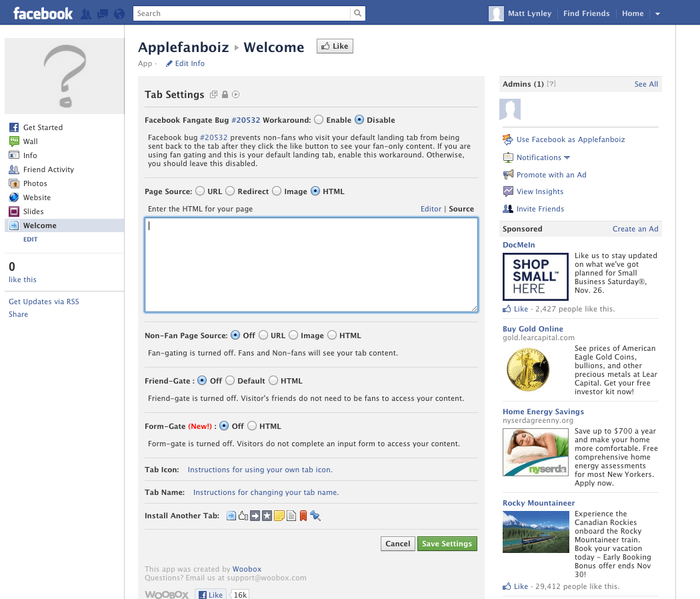Set Form-Gate to HTML
Screen dimensions: 700x599
pos(252,426)
